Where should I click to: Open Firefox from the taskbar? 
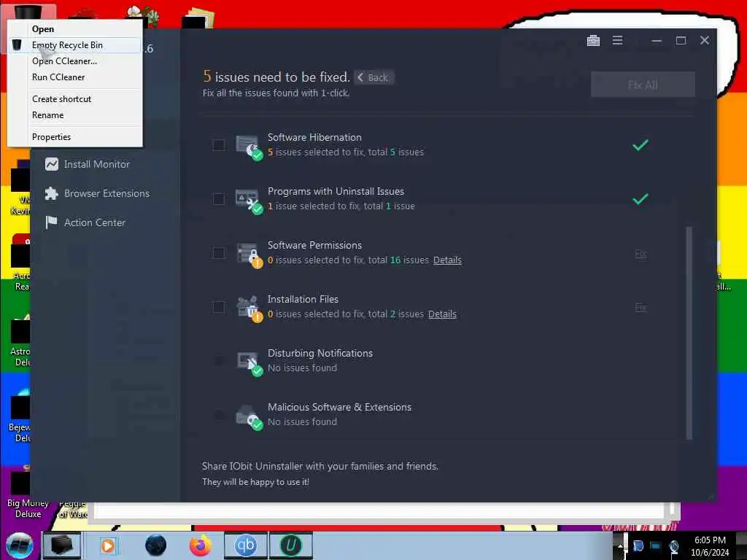[x=201, y=545]
